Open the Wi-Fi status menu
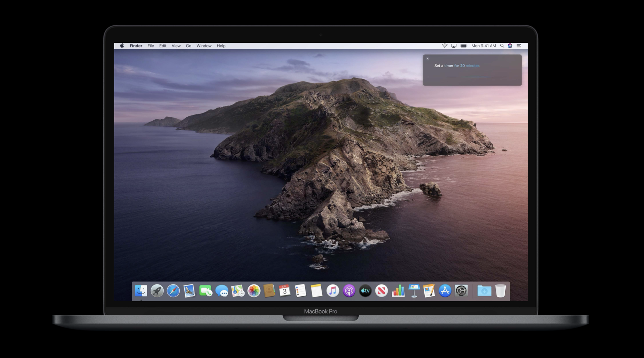 (x=444, y=46)
